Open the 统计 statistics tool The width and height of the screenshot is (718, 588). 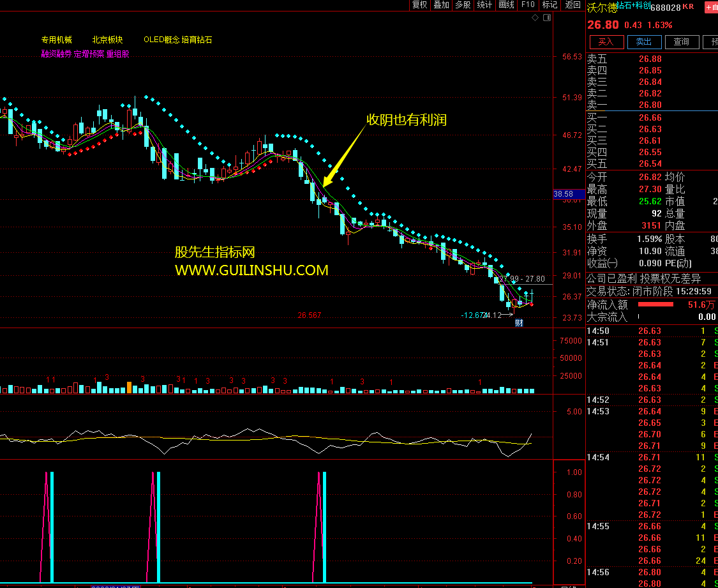(484, 5)
